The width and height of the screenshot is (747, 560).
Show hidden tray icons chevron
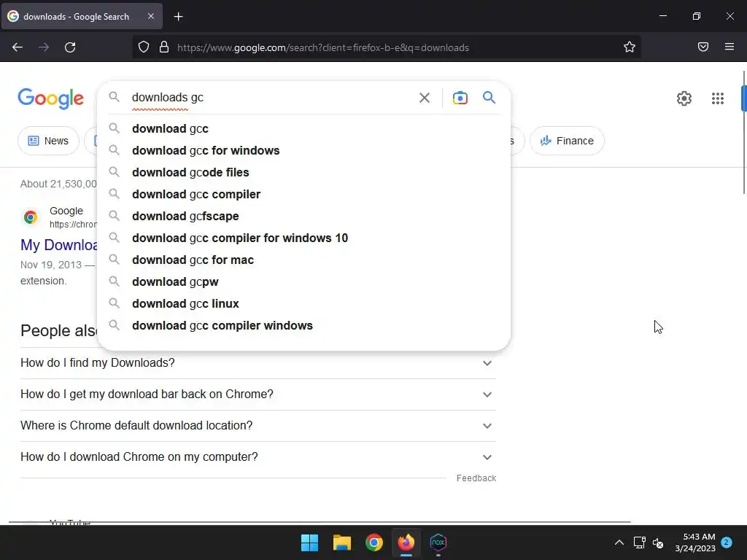(619, 542)
